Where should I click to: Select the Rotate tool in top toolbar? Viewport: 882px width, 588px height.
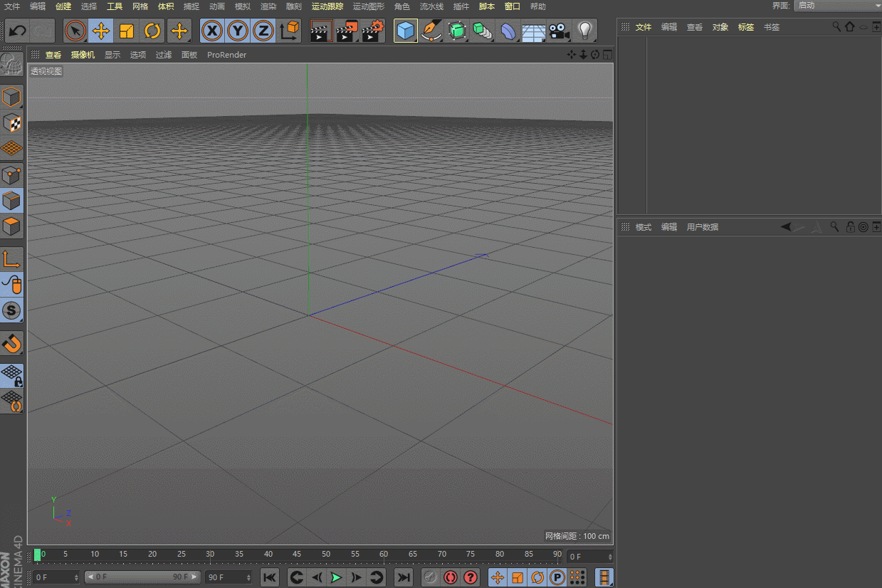coord(152,31)
